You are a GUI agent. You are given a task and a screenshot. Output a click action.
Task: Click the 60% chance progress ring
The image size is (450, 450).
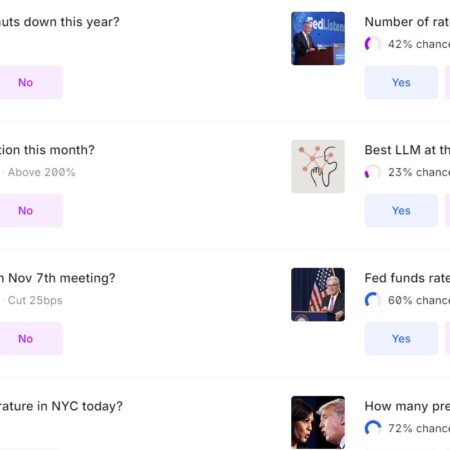click(x=373, y=300)
